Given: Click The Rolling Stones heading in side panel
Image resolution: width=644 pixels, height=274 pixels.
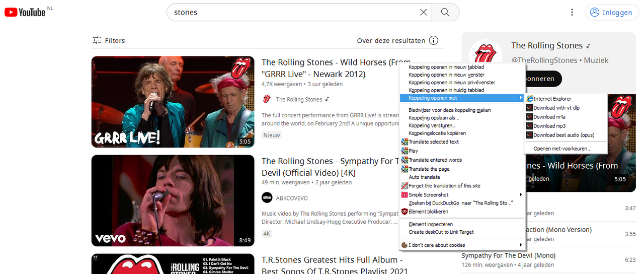Looking at the screenshot, I should tap(547, 45).
